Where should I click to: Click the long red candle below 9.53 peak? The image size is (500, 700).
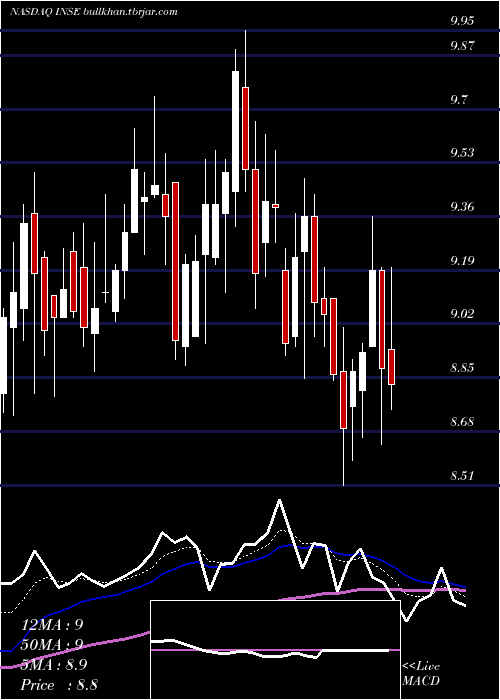click(x=176, y=261)
